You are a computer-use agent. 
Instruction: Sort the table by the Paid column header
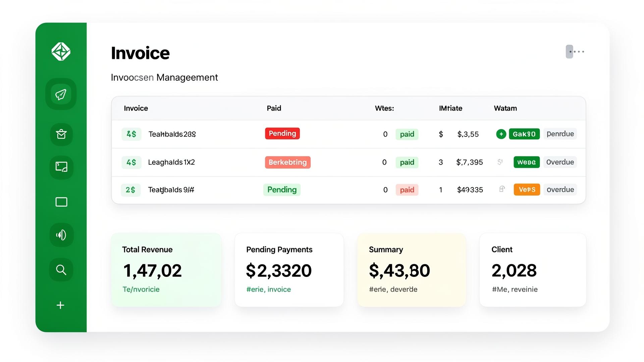point(274,108)
